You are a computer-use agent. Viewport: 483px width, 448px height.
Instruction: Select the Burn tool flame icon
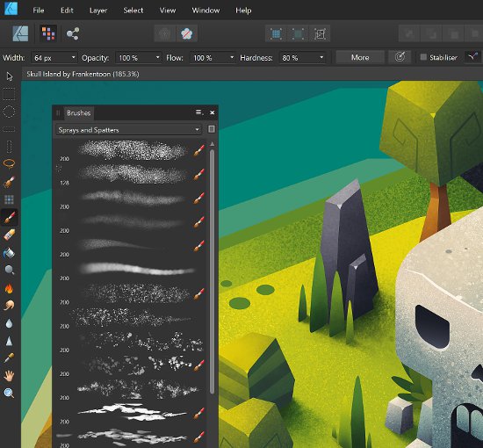pyautogui.click(x=9, y=288)
